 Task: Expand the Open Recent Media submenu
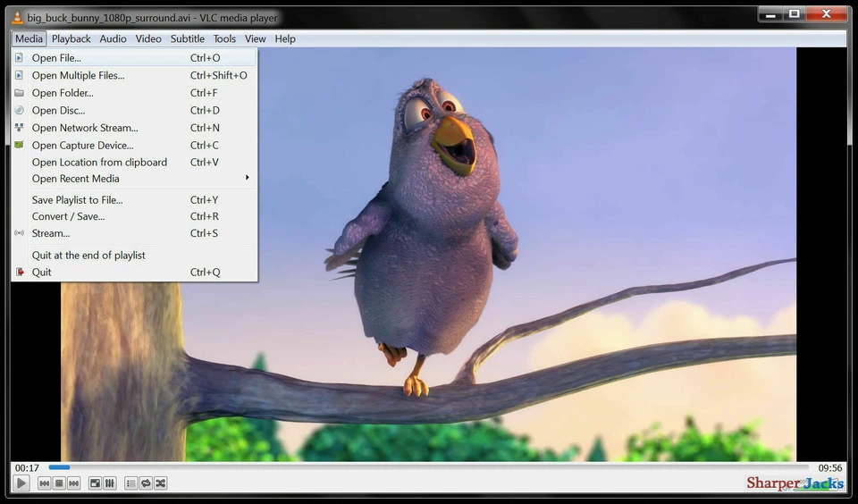click(x=134, y=179)
